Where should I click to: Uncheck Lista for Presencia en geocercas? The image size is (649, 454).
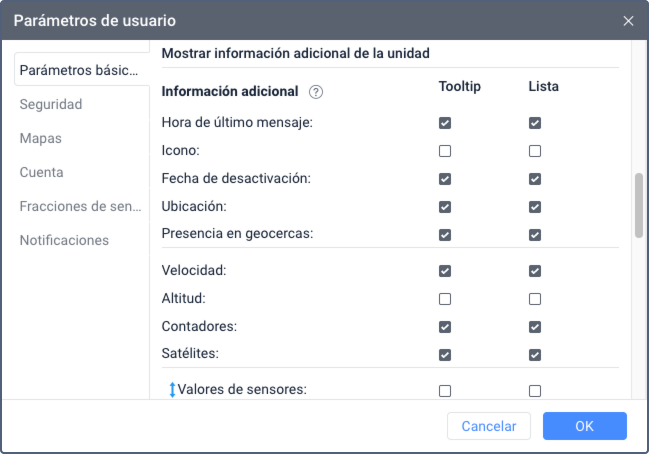click(x=535, y=235)
